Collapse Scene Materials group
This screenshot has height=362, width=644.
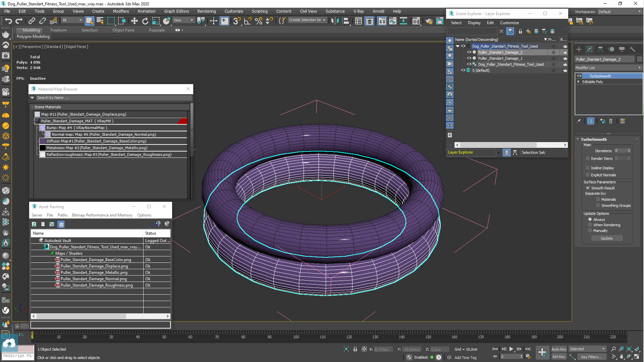pos(32,107)
